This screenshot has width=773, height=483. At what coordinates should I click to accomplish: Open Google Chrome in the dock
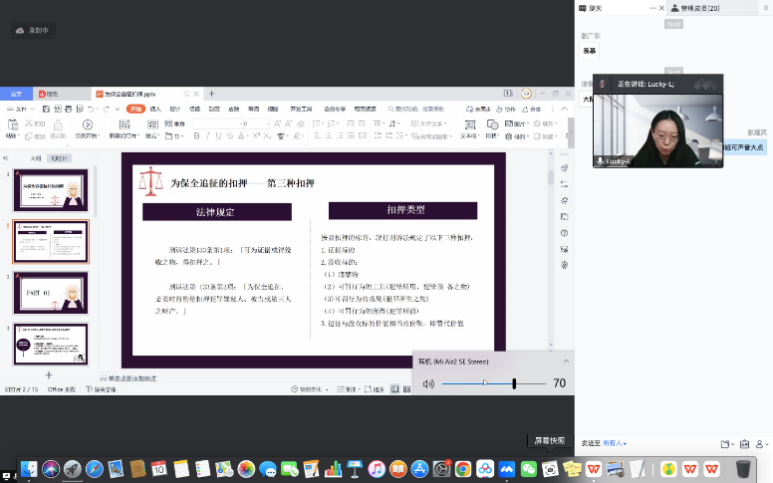point(463,468)
